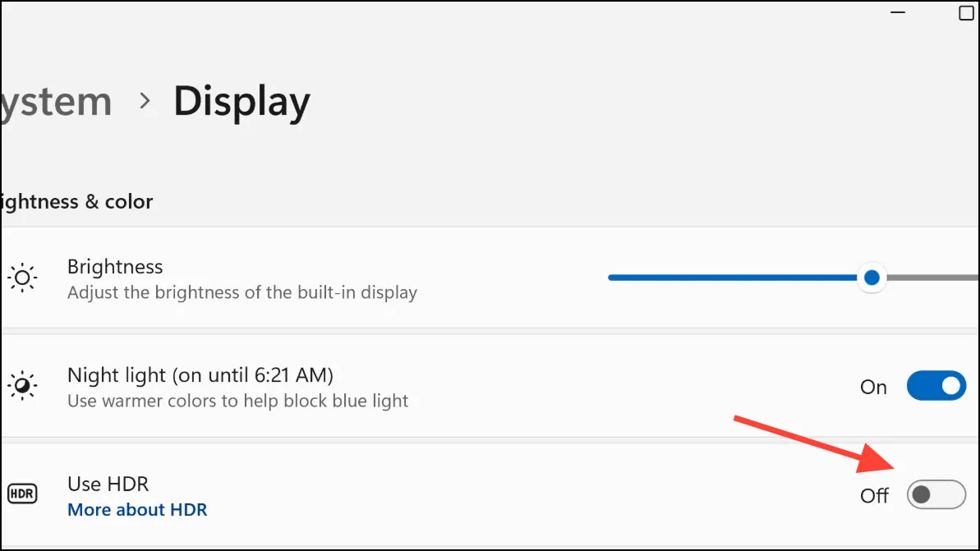
Task: Click the blue filled brightness track
Action: [x=733, y=278]
